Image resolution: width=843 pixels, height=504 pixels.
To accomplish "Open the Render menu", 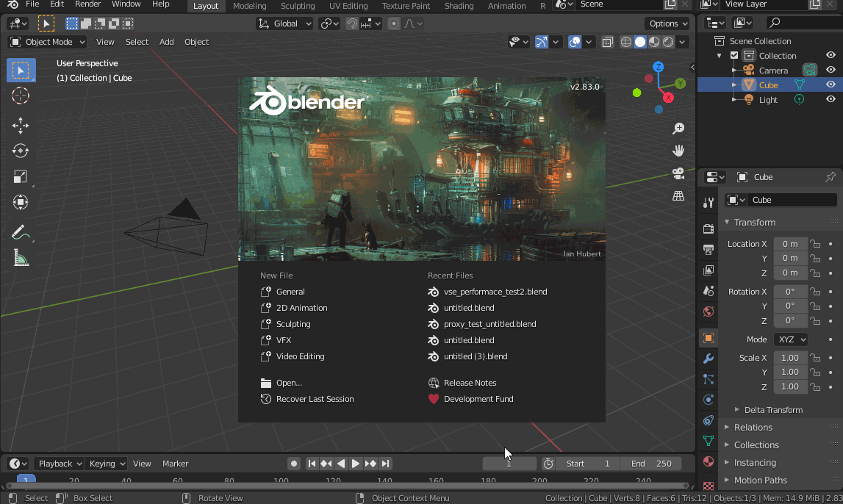I will [x=88, y=4].
